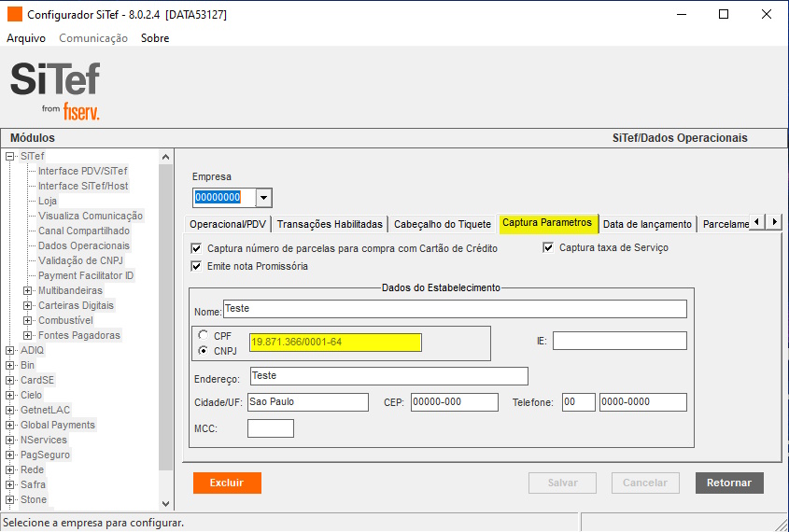Click the Salvar button
The width and height of the screenshot is (789, 532).
[562, 483]
